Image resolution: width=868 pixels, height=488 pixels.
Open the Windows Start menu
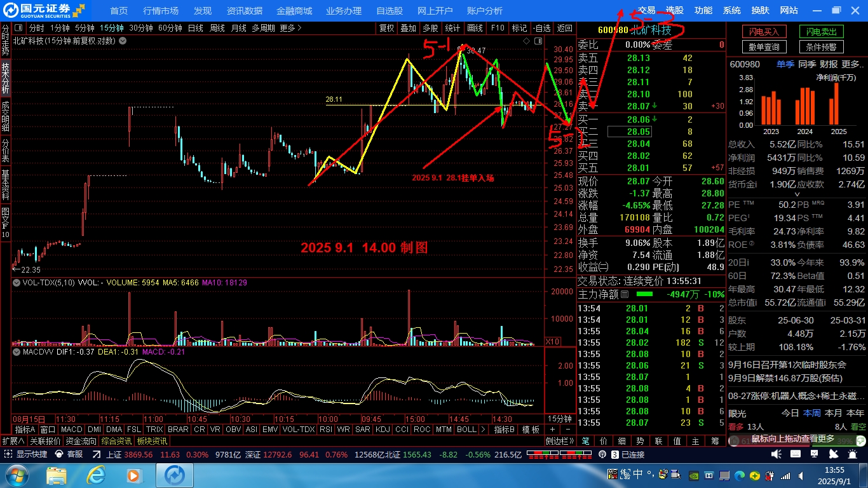point(16,475)
